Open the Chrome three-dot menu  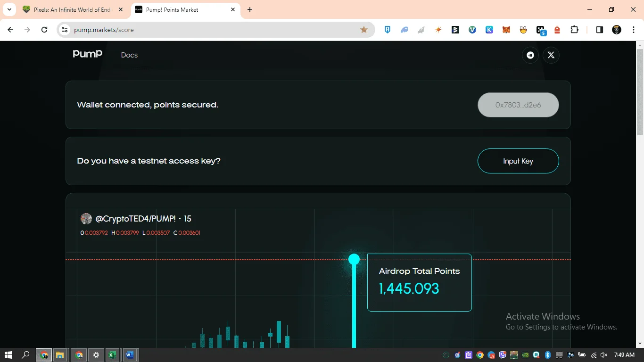coord(633,30)
